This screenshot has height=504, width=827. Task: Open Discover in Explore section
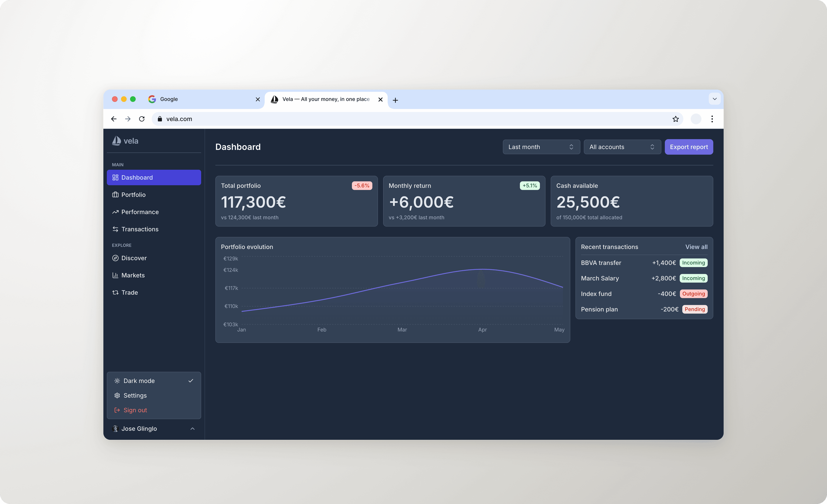pos(154,258)
